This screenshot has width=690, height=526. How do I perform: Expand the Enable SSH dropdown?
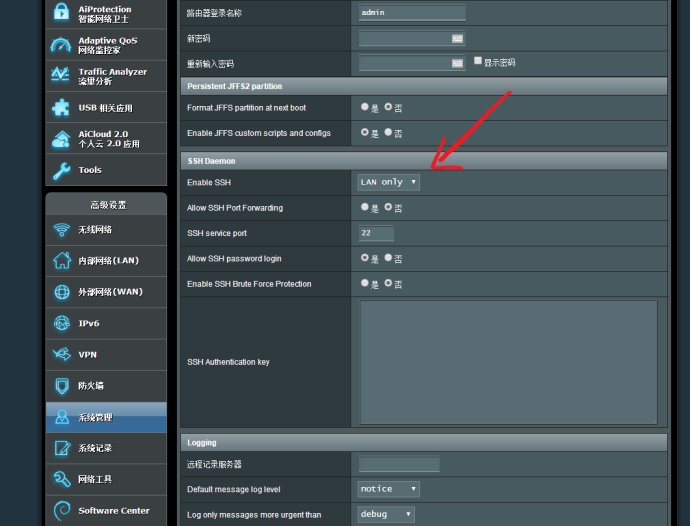point(389,182)
